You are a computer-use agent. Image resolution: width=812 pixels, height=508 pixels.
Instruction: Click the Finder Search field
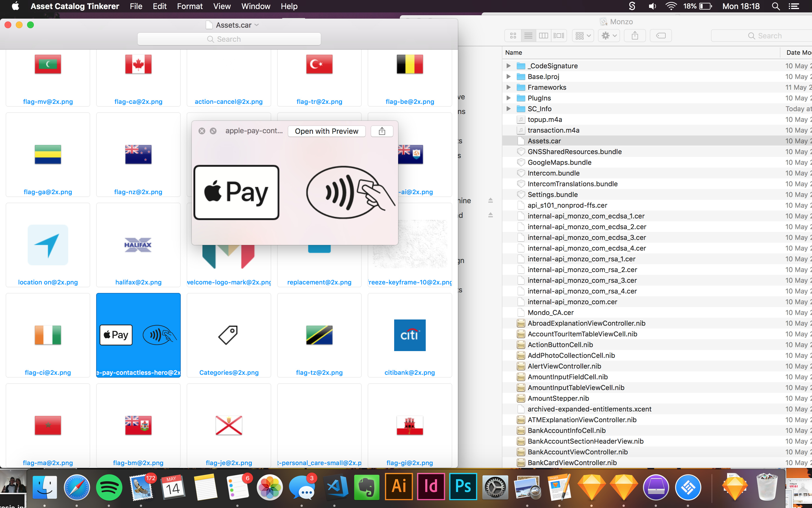click(762, 36)
